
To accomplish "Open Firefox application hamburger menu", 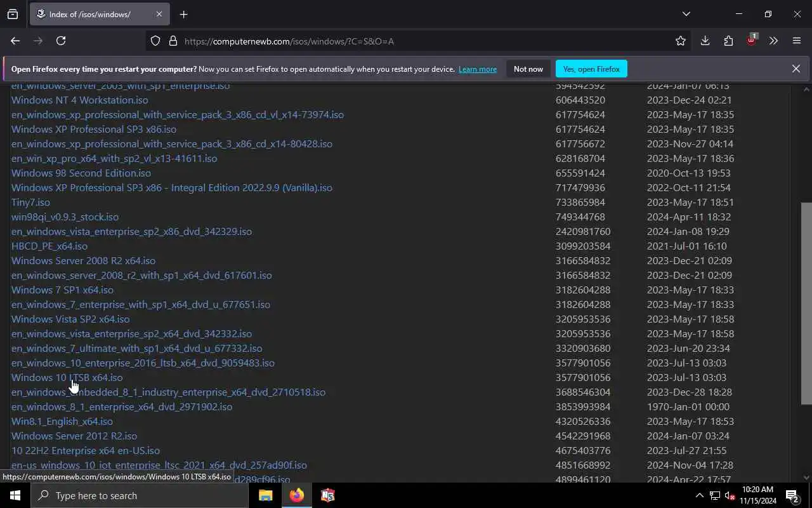I will 797,41.
